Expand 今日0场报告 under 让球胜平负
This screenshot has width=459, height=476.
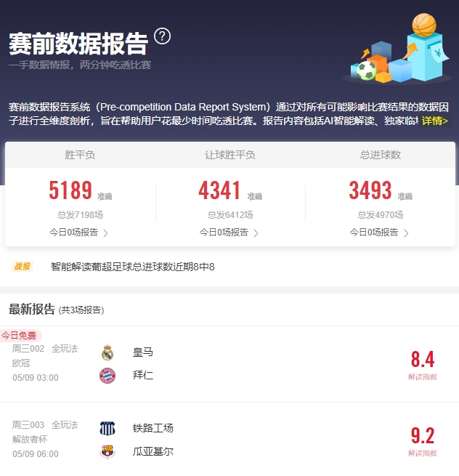(x=229, y=233)
